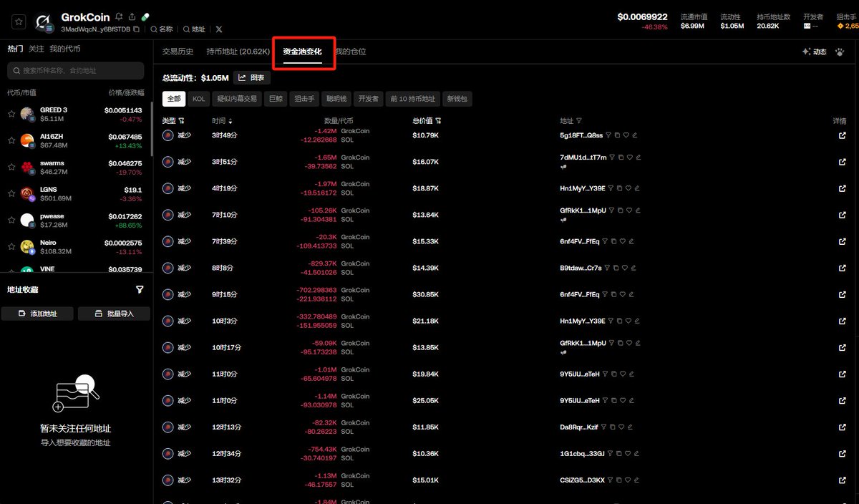Click the 动态 sparkle button

pyautogui.click(x=815, y=52)
